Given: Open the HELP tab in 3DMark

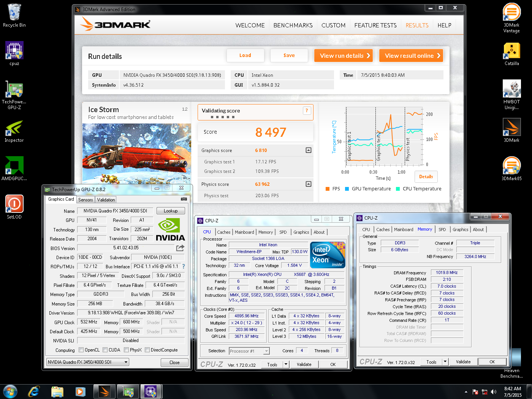Looking at the screenshot, I should tap(444, 25).
